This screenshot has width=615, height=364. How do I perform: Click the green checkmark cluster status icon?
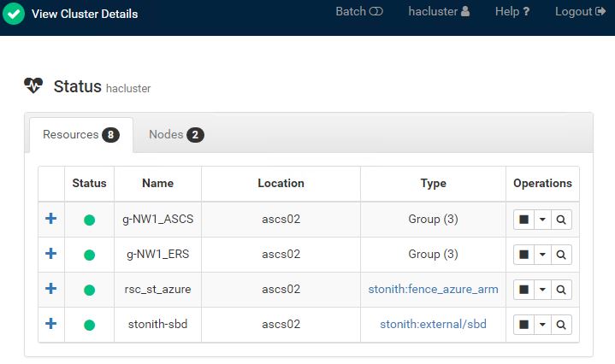click(14, 14)
